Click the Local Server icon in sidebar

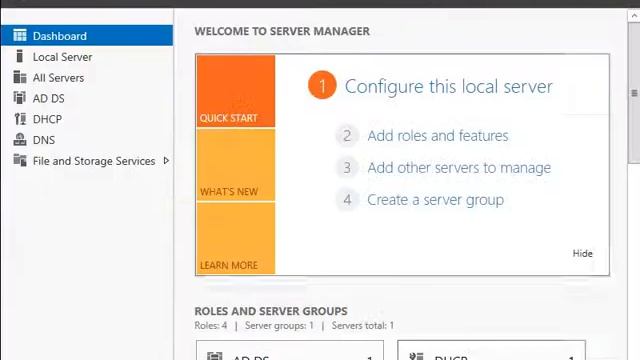tap(19, 56)
